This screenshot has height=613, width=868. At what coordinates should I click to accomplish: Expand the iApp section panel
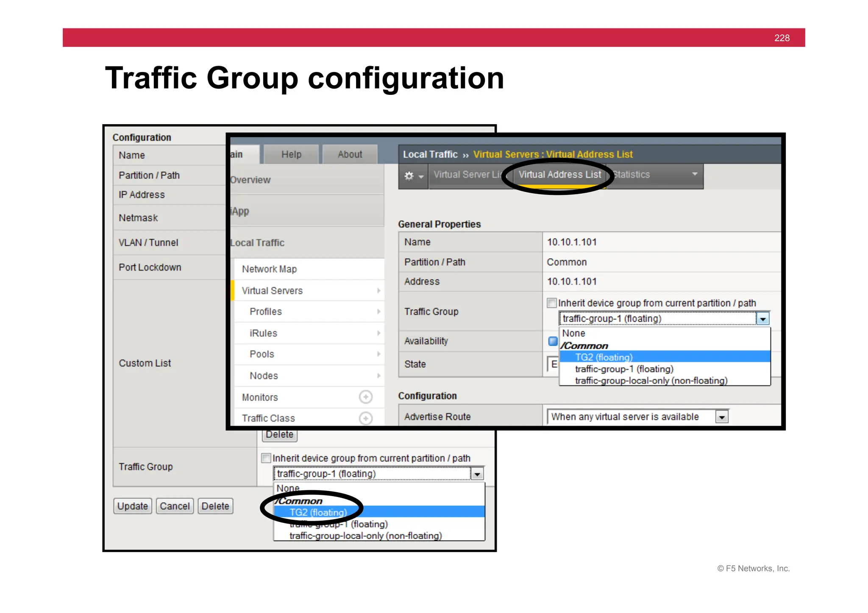[307, 211]
